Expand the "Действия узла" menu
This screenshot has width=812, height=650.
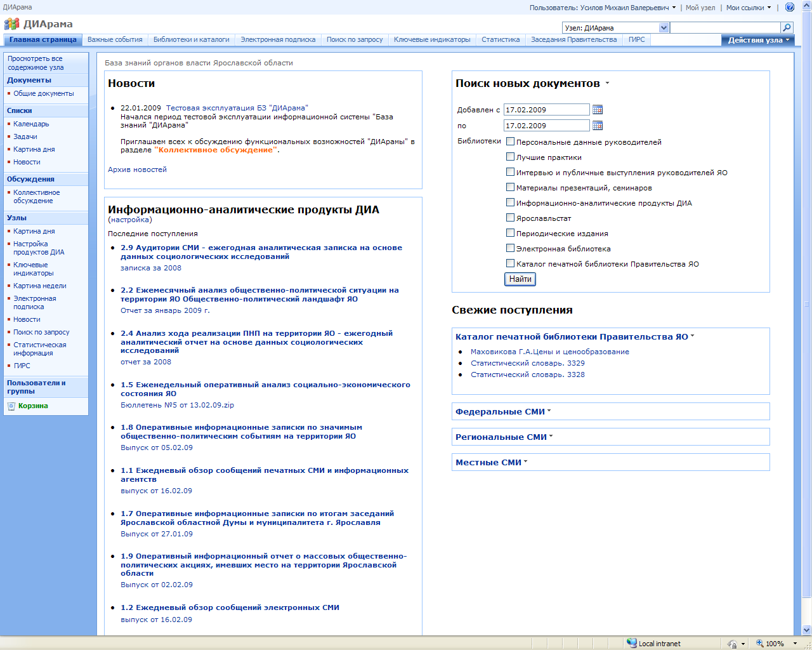[757, 40]
